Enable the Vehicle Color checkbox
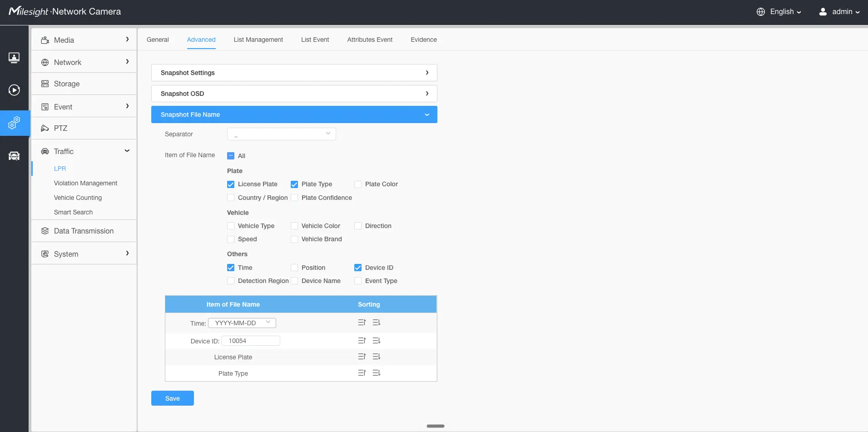 (294, 226)
